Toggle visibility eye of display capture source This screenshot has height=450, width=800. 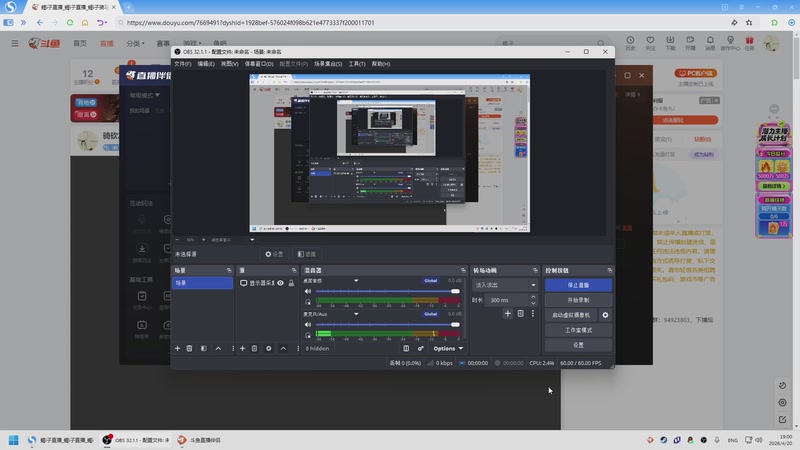[x=280, y=283]
